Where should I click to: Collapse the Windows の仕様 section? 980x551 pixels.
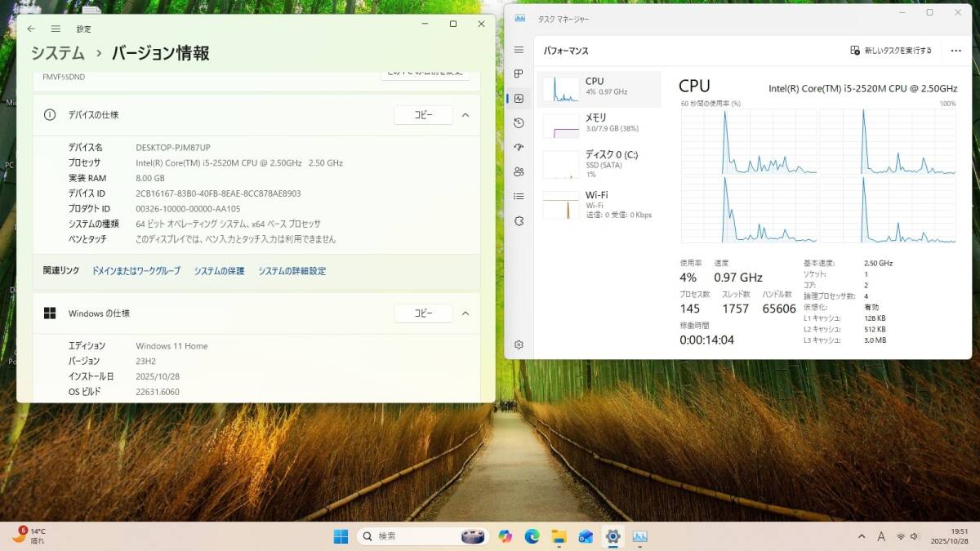point(465,313)
